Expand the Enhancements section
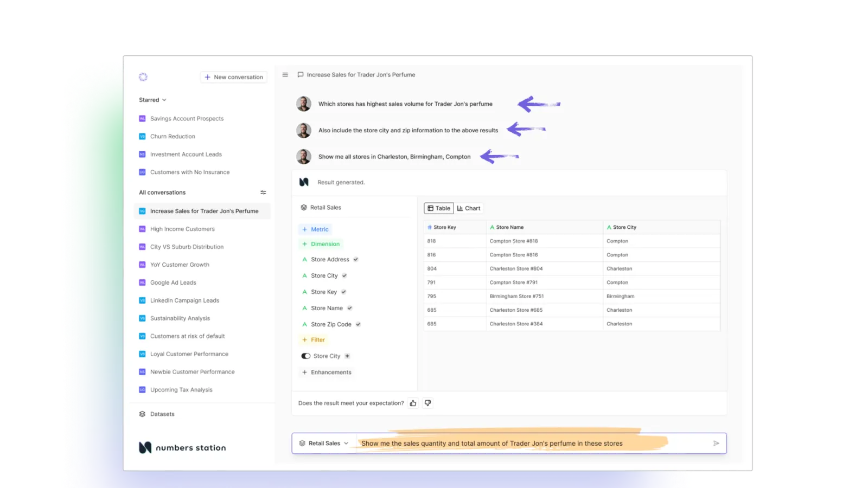This screenshot has width=868, height=488. click(x=327, y=373)
